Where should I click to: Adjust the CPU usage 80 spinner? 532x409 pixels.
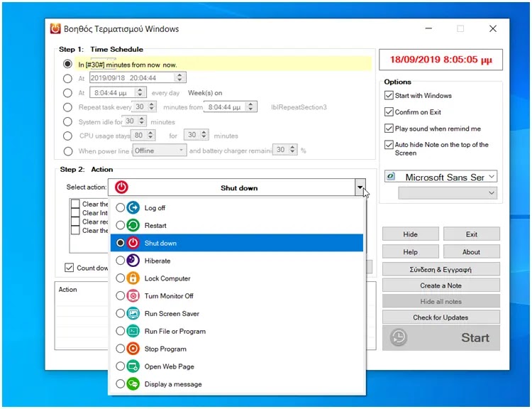pos(151,135)
